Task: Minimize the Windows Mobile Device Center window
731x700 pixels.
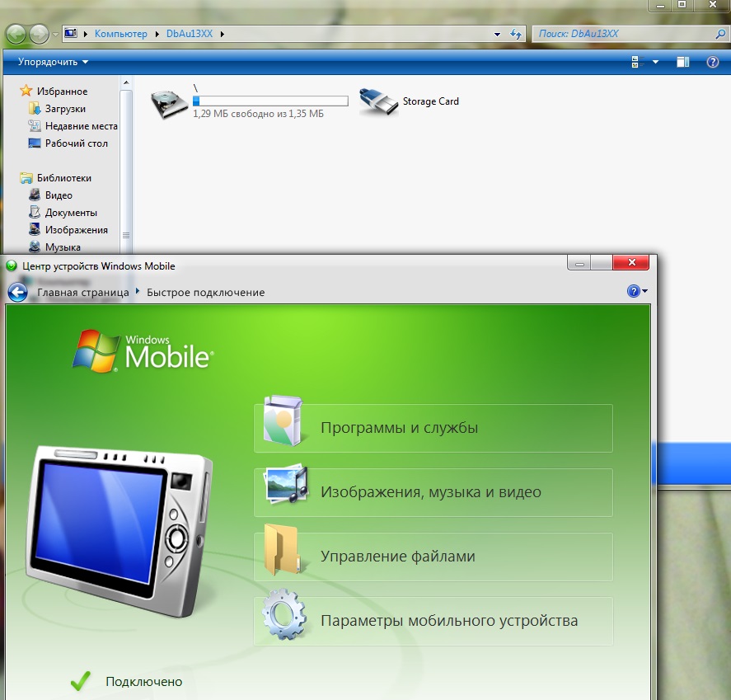Action: [x=579, y=262]
